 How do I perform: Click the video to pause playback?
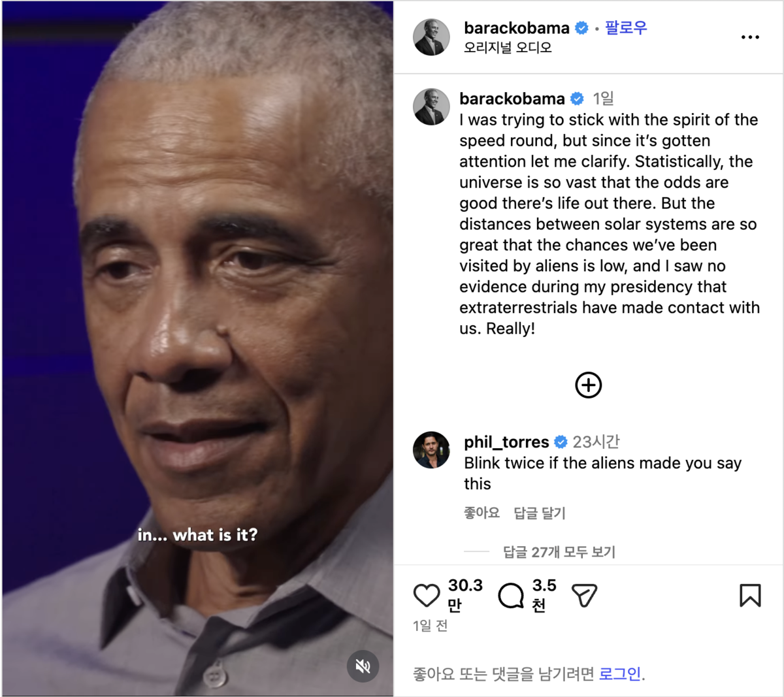tap(197, 327)
